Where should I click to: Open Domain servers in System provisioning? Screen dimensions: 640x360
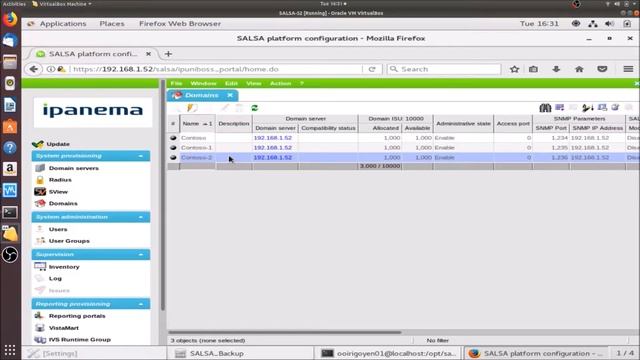(73, 168)
